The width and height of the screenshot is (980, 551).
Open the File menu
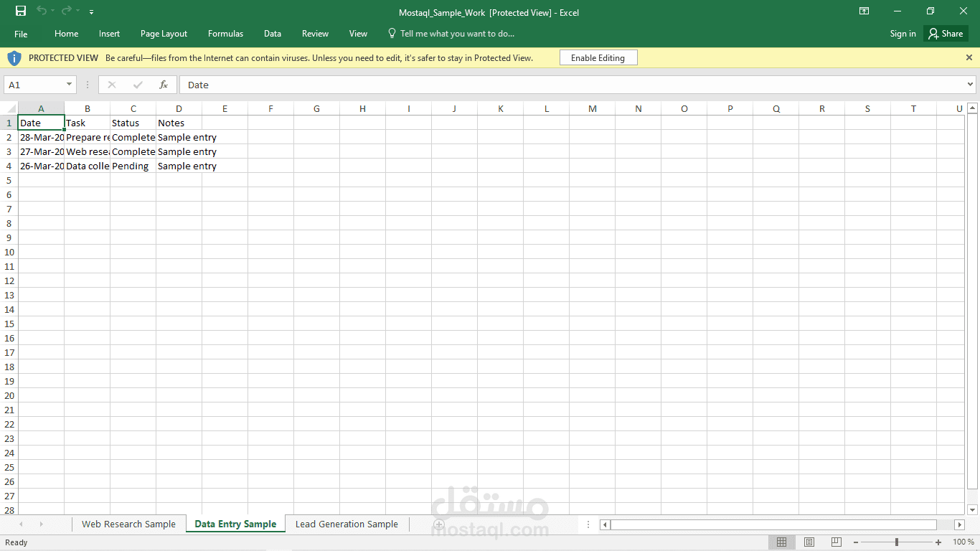pyautogui.click(x=21, y=34)
